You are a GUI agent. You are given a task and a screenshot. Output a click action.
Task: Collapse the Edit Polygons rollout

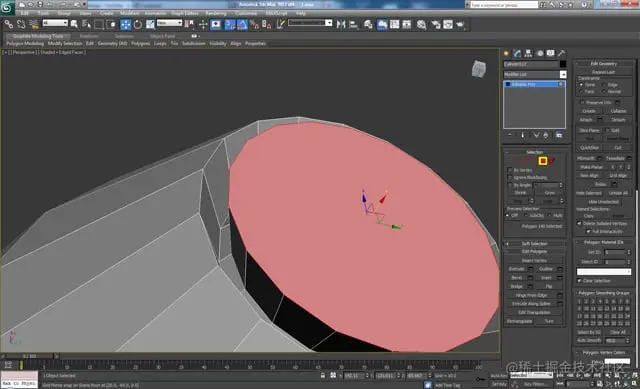click(534, 251)
